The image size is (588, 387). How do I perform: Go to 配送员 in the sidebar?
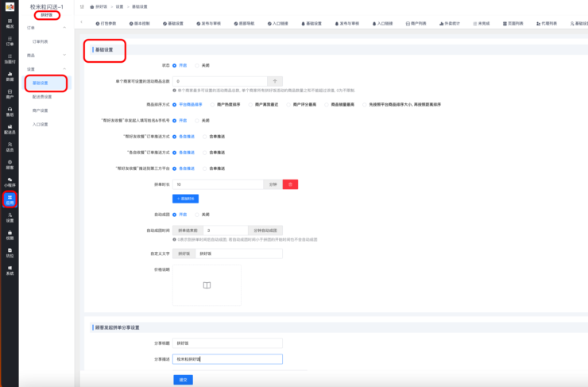(10, 129)
